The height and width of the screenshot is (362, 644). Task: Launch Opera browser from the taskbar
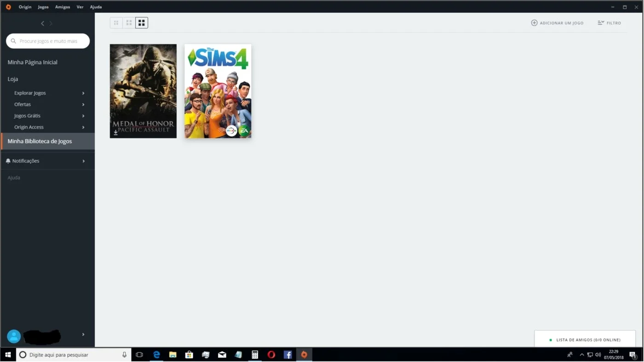[271, 355]
